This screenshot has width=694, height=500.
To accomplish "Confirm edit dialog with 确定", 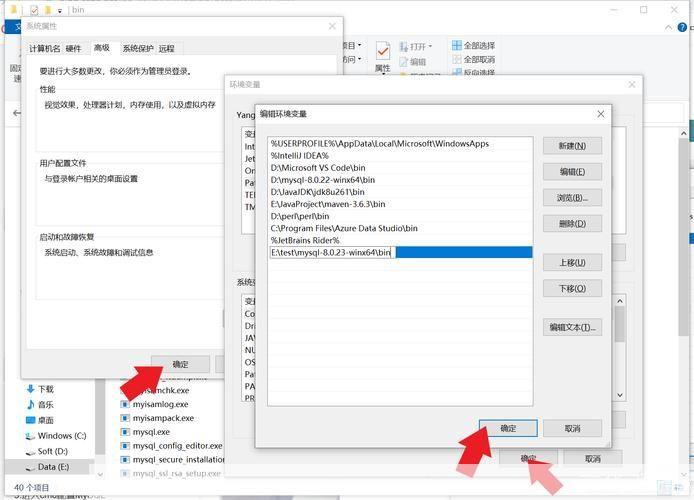I will pos(508,428).
